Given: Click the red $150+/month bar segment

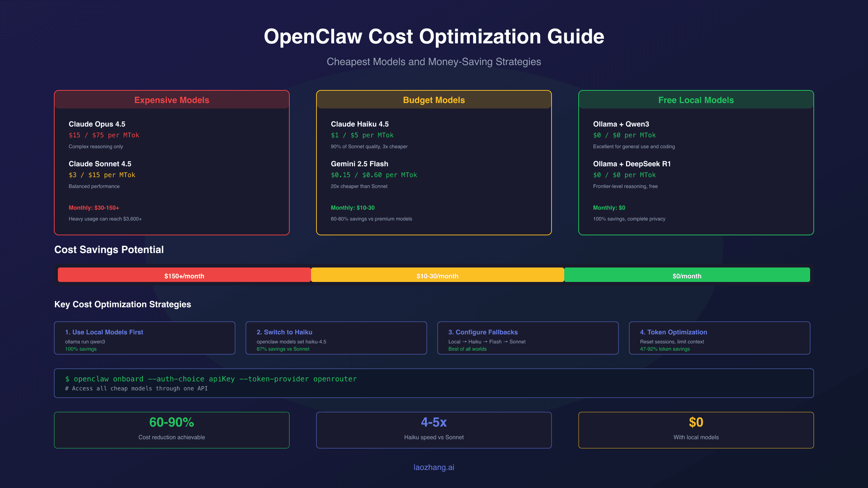Looking at the screenshot, I should tap(184, 275).
